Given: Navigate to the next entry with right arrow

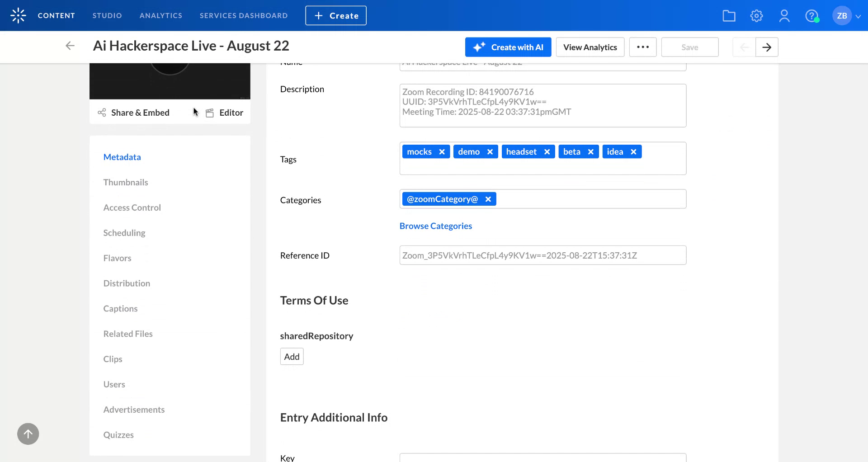Looking at the screenshot, I should [x=767, y=47].
